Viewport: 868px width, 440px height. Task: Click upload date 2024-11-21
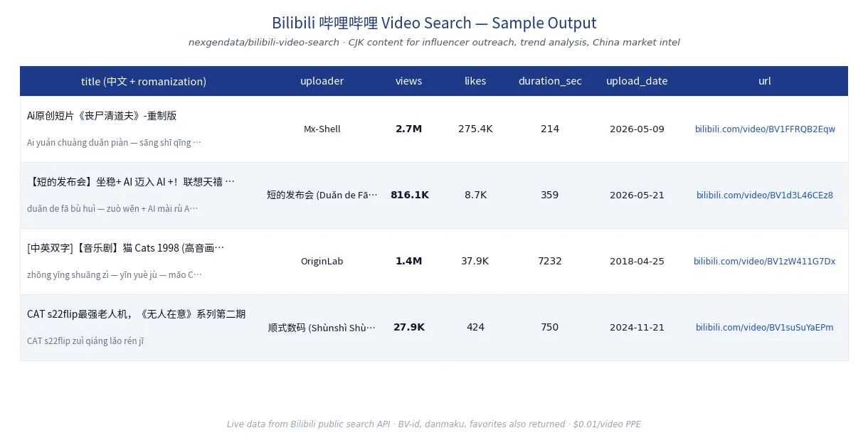pos(637,327)
